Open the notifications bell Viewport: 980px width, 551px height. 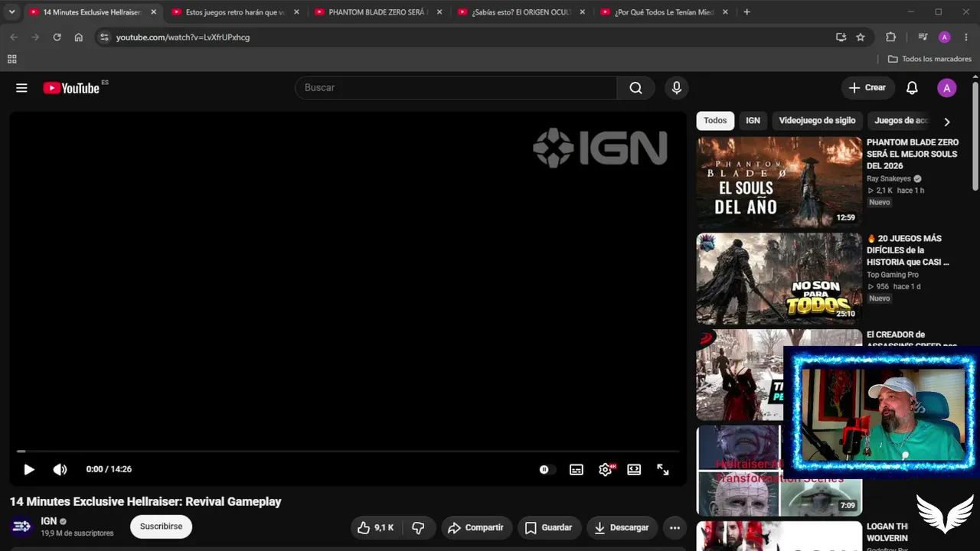click(x=912, y=88)
